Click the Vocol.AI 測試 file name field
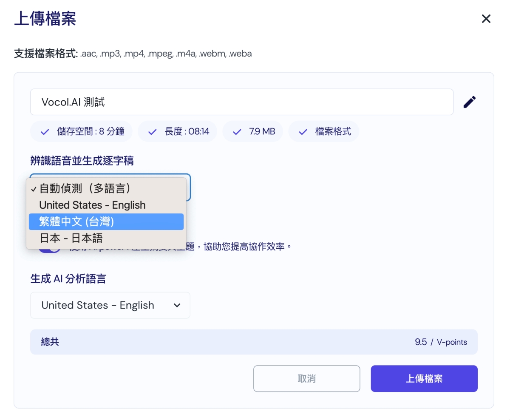This screenshot has width=510, height=420. coord(241,102)
